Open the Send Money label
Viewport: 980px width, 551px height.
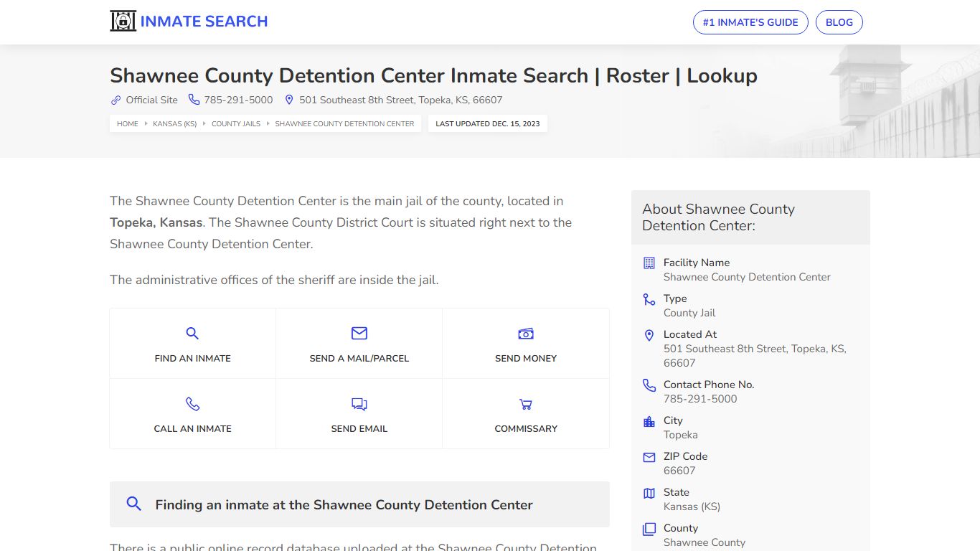[526, 358]
